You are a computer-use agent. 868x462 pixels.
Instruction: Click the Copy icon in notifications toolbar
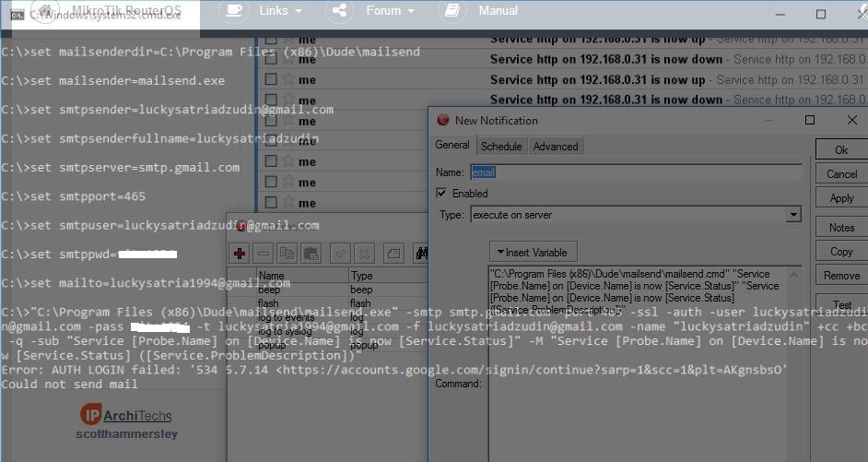287,254
